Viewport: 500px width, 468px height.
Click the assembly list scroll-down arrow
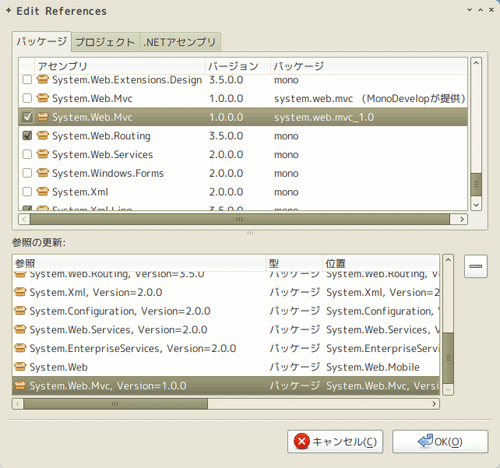[476, 205]
